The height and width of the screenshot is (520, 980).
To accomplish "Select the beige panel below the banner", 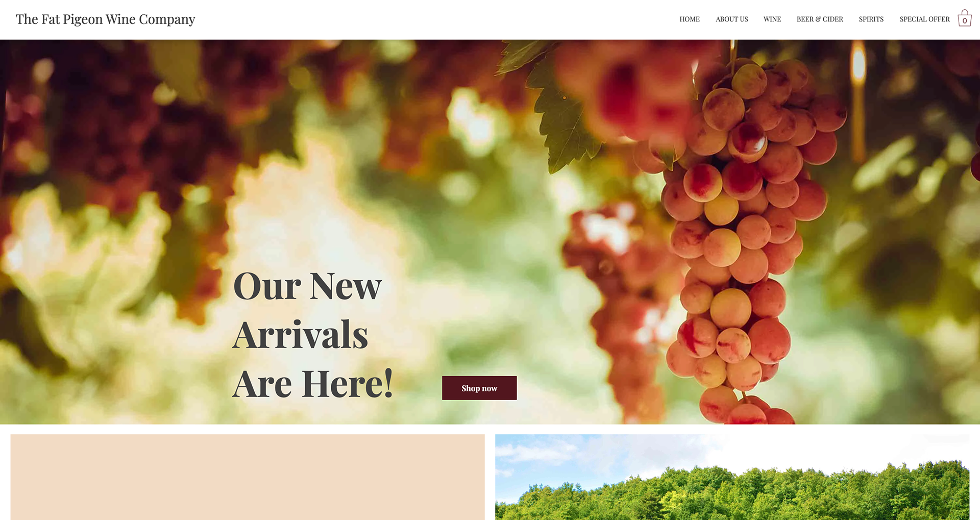I will coord(248,477).
